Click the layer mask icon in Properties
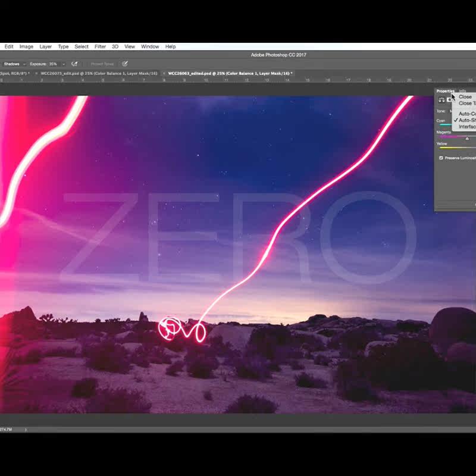Viewport: 476px width, 476px height. click(449, 100)
